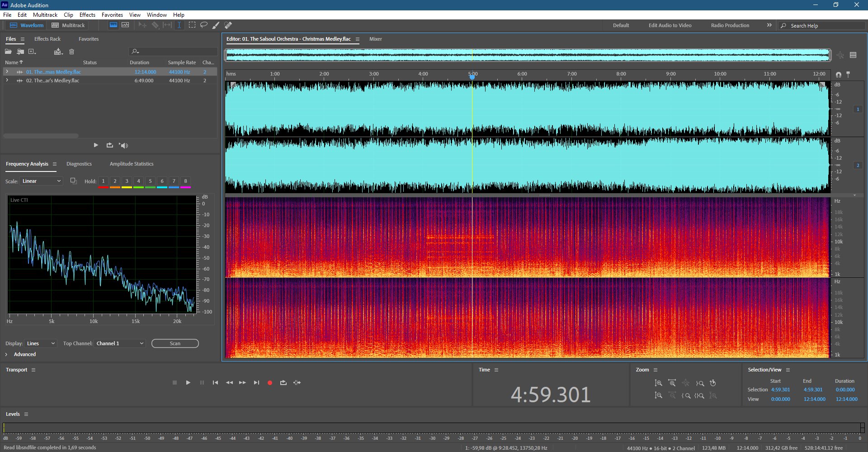Click the Import File icon
This screenshot has width=868, height=452.
tap(20, 52)
